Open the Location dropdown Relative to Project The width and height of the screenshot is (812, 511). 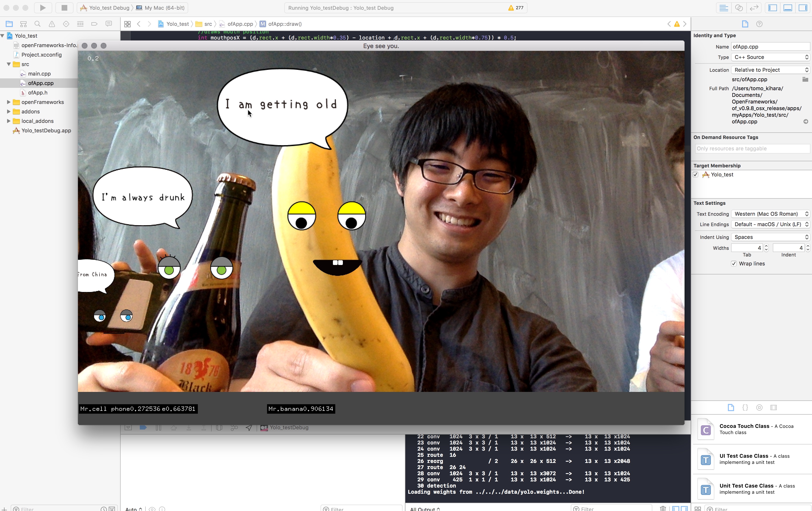click(x=770, y=70)
